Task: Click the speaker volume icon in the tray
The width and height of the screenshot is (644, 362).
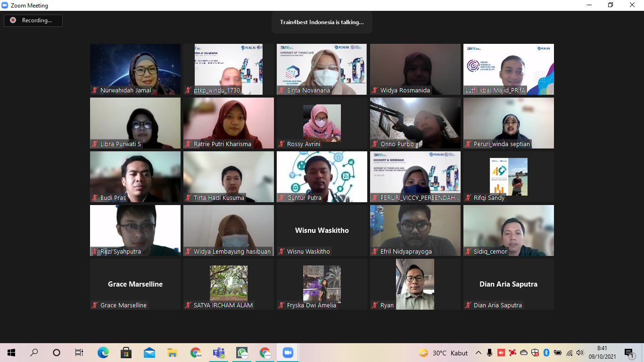Action: point(580,353)
